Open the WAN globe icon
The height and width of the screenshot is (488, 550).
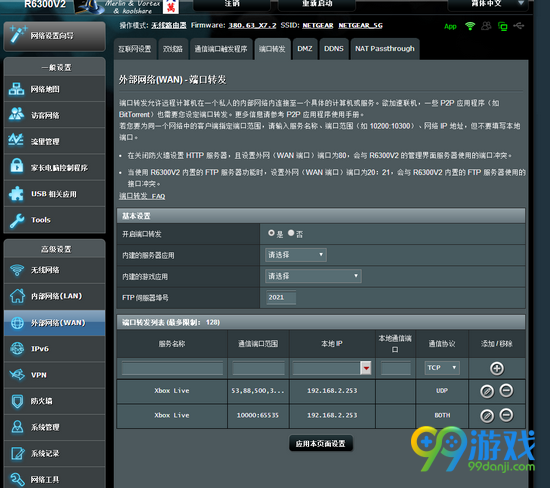tap(17, 323)
